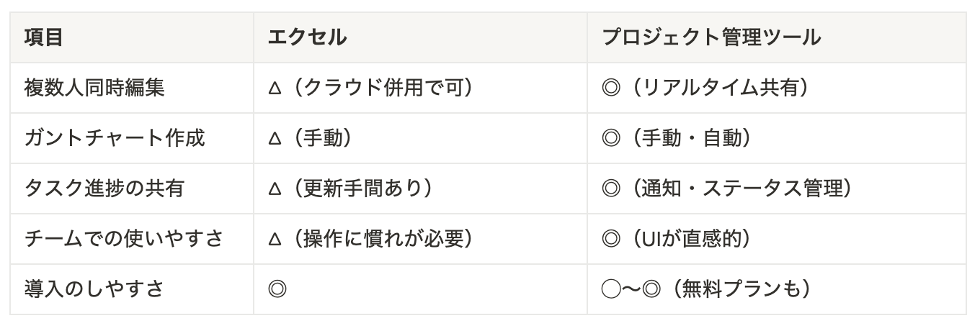980x331 pixels.
Task: Click the △(クラウド併用で可) cell
Action: tap(420, 88)
